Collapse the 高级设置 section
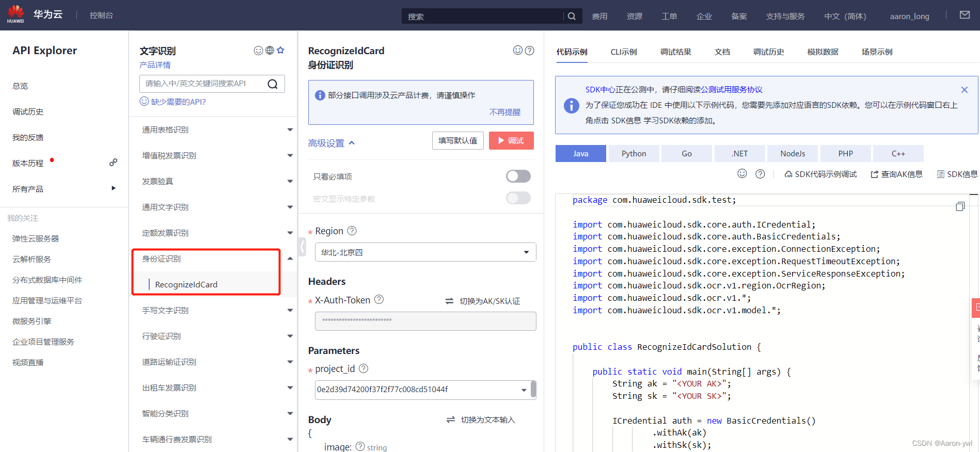The height and width of the screenshot is (452, 980). (x=331, y=143)
